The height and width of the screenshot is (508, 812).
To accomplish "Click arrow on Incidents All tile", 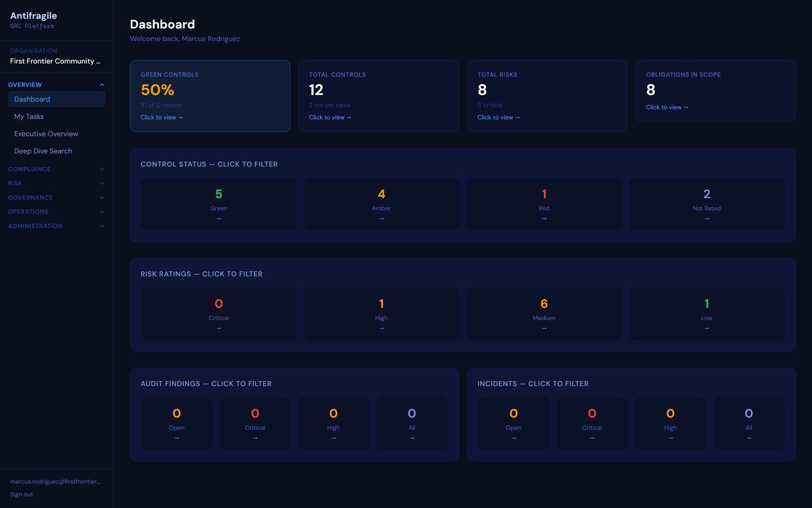I will coord(749,438).
